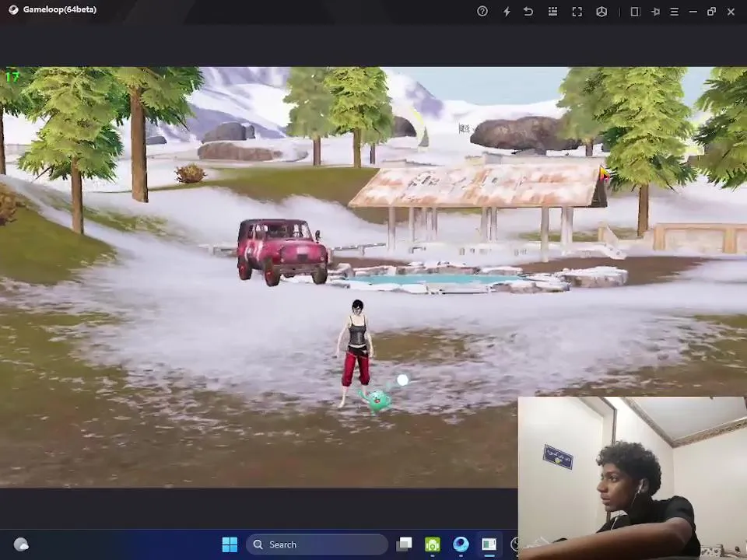Image resolution: width=747 pixels, height=560 pixels.
Task: Click the Gameloop(64beta) title text
Action: [x=60, y=9]
